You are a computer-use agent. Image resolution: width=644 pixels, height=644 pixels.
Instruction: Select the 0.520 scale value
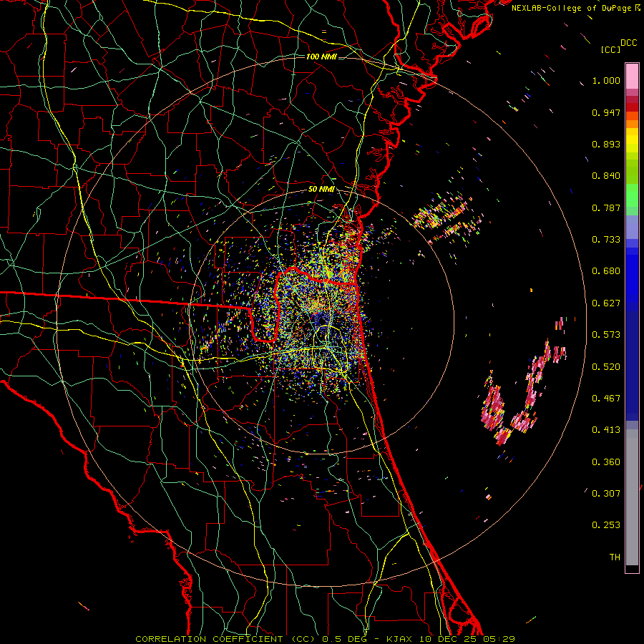pos(606,367)
